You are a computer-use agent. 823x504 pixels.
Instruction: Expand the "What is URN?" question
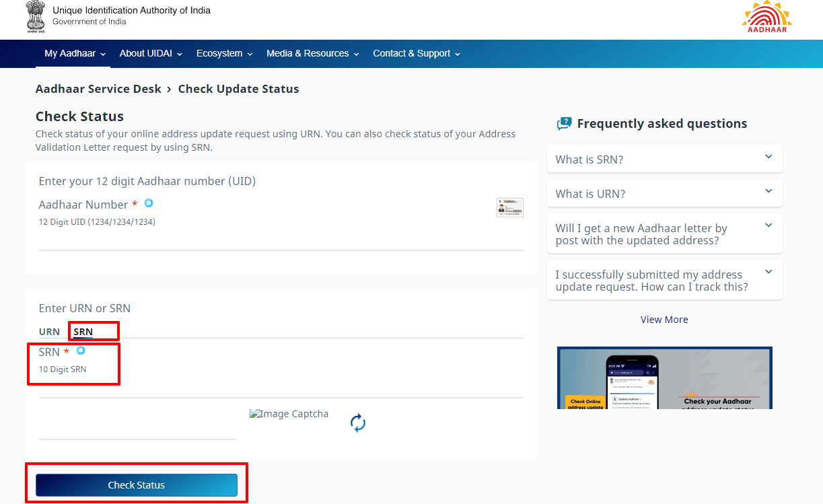point(664,194)
